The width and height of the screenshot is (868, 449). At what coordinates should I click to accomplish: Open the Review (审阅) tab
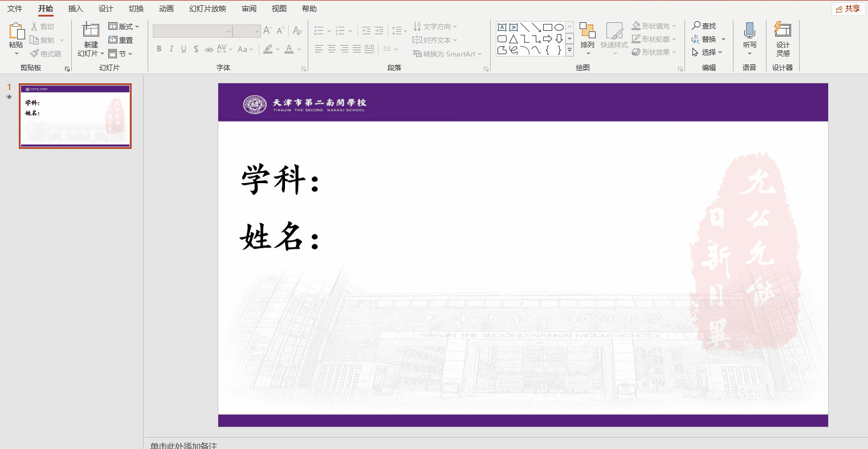(249, 9)
